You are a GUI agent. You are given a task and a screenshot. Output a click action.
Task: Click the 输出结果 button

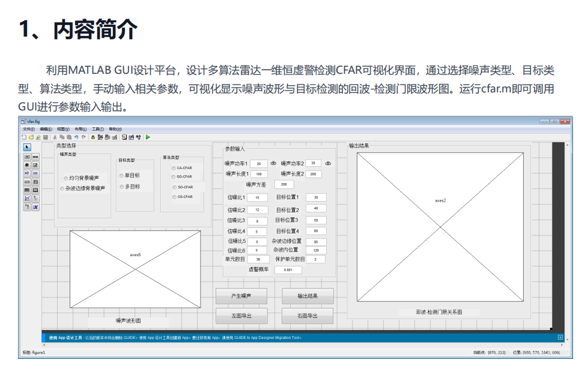tap(307, 295)
